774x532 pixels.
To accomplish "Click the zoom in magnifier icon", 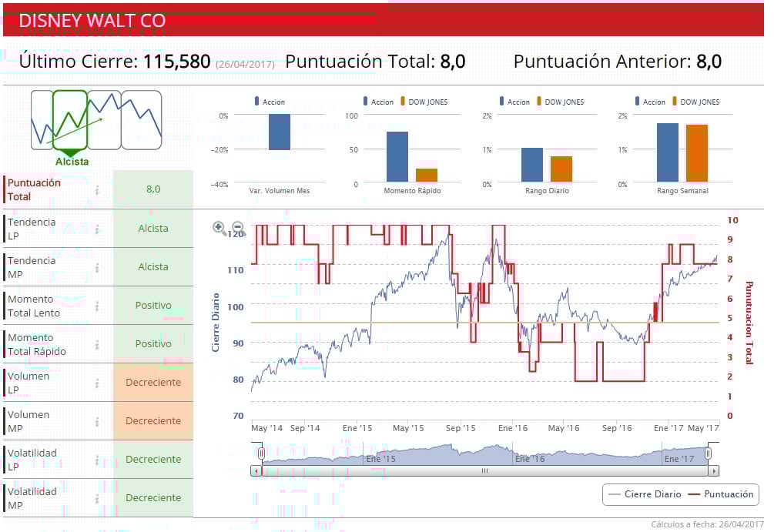I will (219, 228).
